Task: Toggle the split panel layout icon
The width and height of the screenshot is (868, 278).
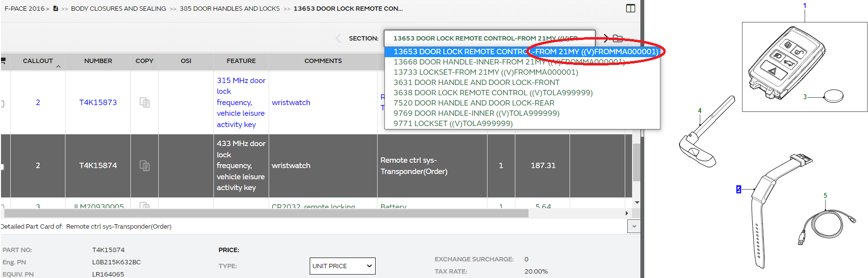Action: (630, 8)
